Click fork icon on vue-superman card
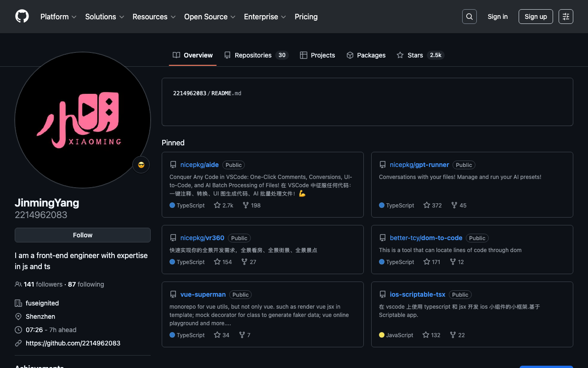The height and width of the screenshot is (368, 588). coord(242,335)
